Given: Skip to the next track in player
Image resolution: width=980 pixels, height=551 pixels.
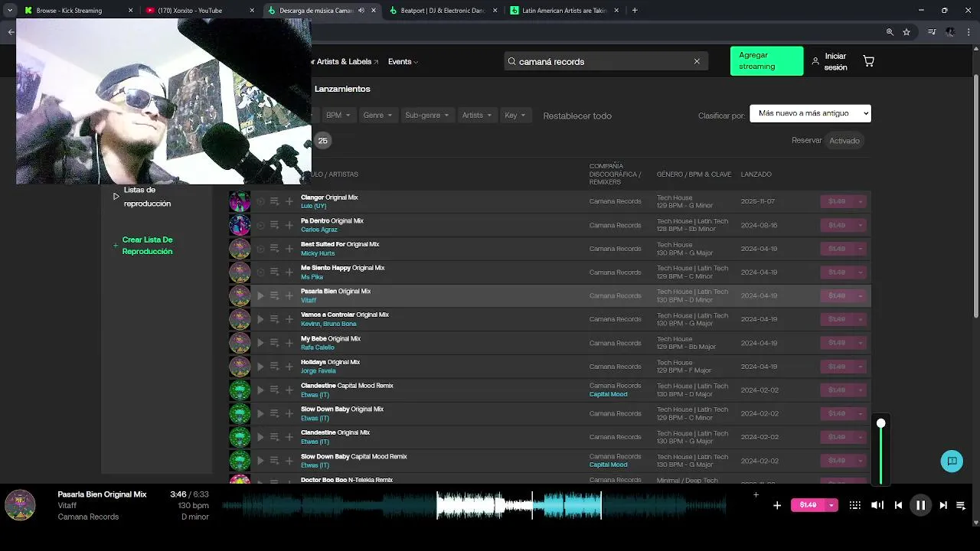Looking at the screenshot, I should pos(943,505).
